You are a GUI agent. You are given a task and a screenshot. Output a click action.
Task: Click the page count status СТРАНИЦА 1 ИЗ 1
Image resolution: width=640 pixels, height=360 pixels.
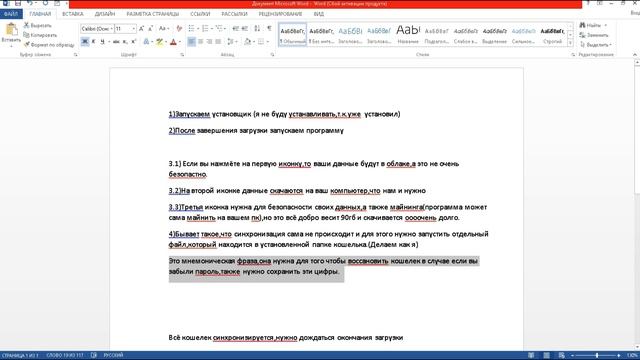(20, 356)
